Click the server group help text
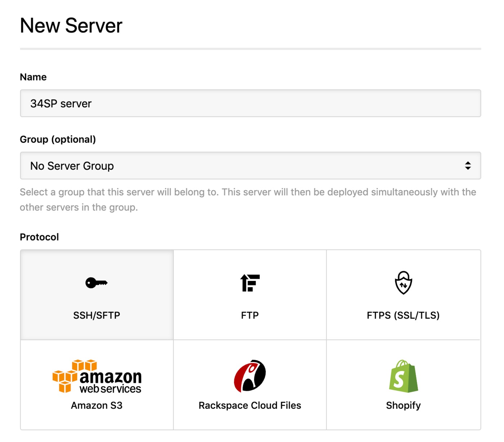504x442 pixels. coord(248,200)
